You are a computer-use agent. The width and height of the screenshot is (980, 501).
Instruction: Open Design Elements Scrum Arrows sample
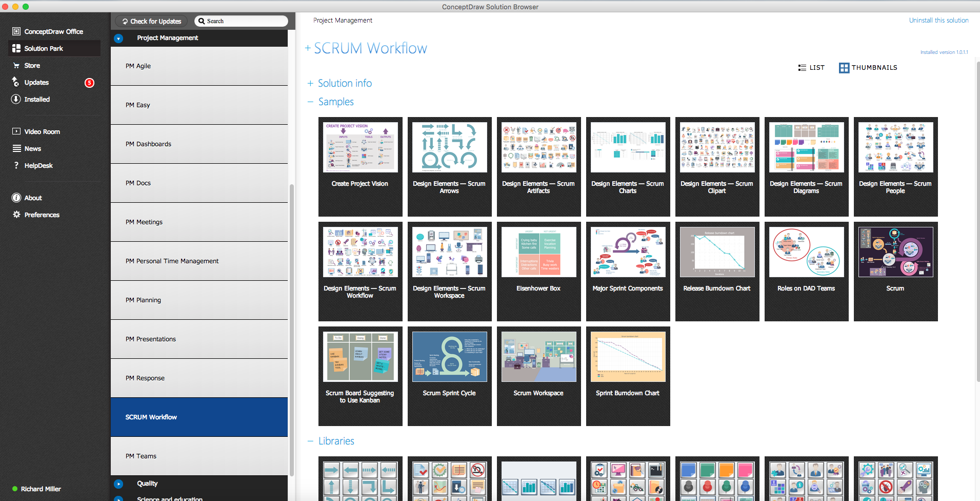pos(449,166)
